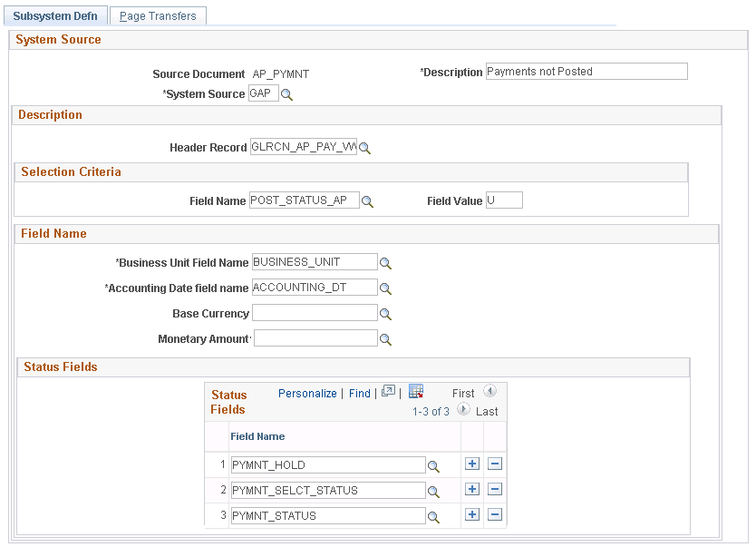This screenshot has width=756, height=547.
Task: Open the Accounting Date field name lookup
Action: point(385,287)
